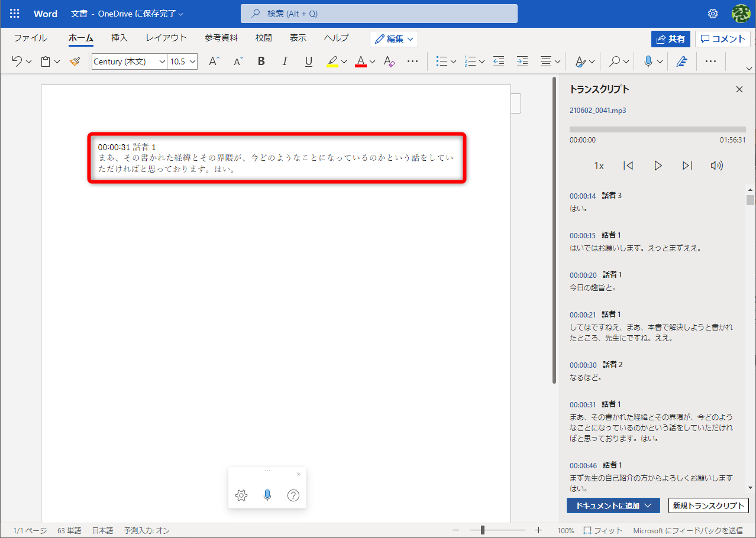The width and height of the screenshot is (756, 538).
Task: Toggle the microphone in the dictation popup
Action: point(267,495)
